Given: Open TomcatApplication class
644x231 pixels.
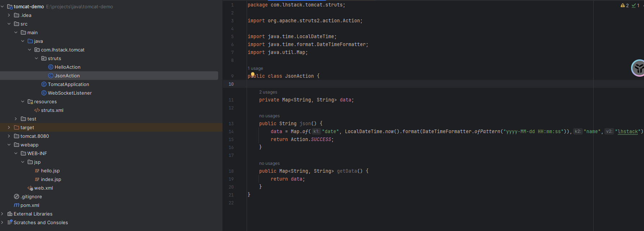Looking at the screenshot, I should (68, 84).
